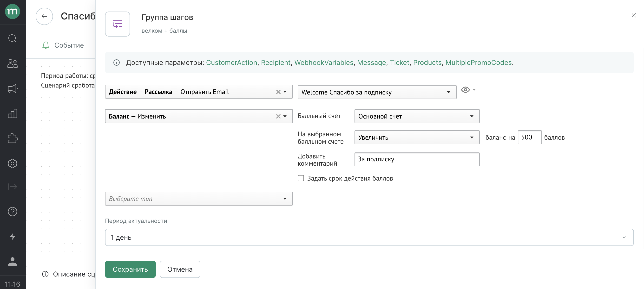This screenshot has width=644, height=289.
Task: Open the Message parameter link
Action: [x=372, y=63]
